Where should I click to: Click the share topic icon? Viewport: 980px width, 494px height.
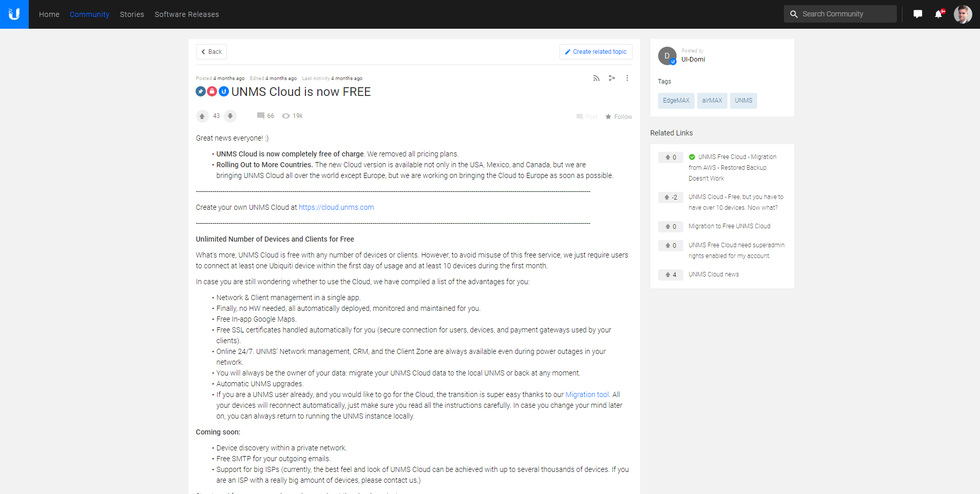pos(611,78)
